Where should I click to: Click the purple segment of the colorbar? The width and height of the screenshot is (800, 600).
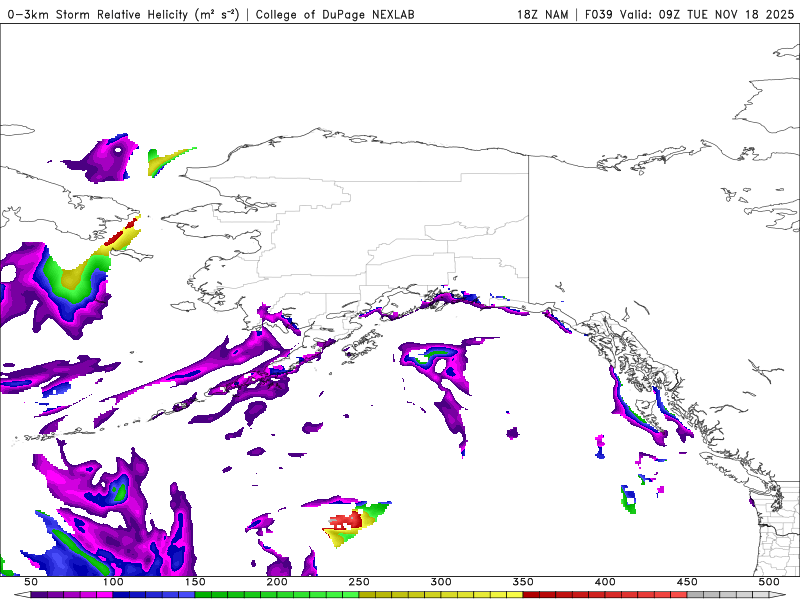coord(71,595)
